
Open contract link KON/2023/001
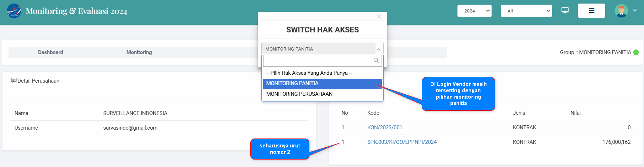tap(384, 127)
